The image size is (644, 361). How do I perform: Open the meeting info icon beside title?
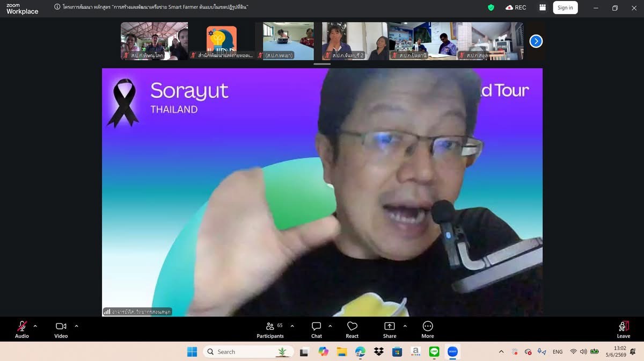click(57, 8)
